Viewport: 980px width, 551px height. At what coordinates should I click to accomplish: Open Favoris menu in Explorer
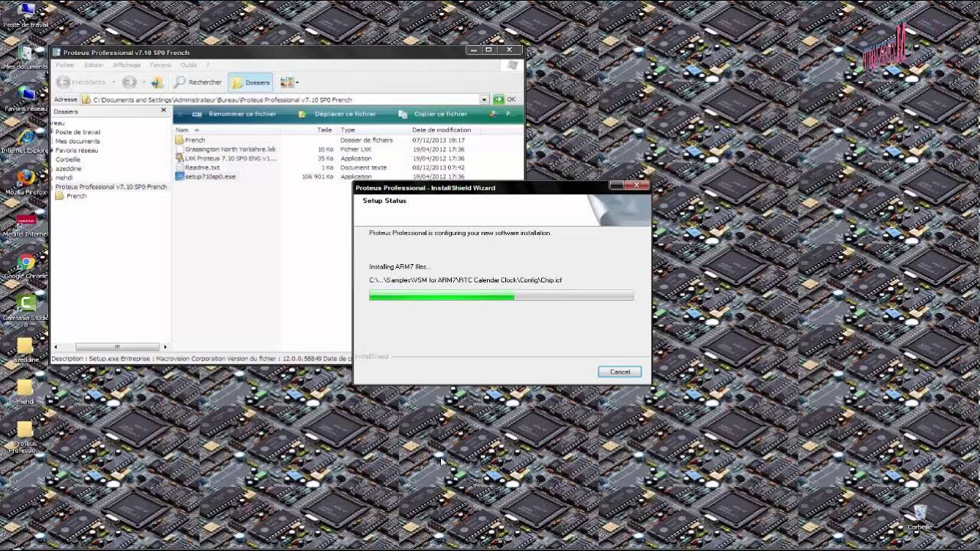pos(160,65)
